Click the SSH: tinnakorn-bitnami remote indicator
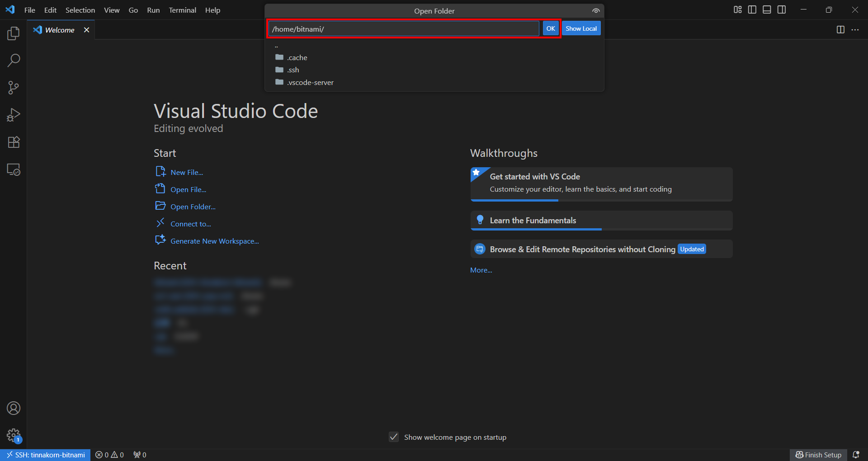 45,455
